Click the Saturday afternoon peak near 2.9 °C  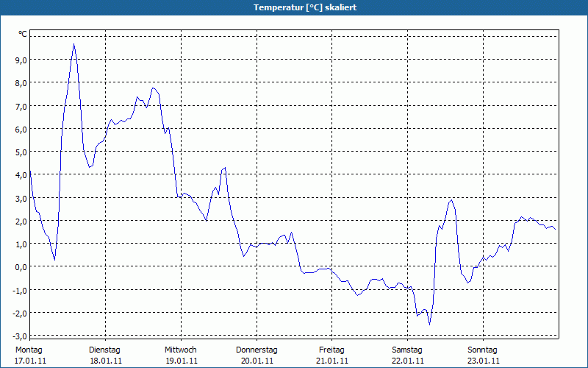(x=452, y=200)
